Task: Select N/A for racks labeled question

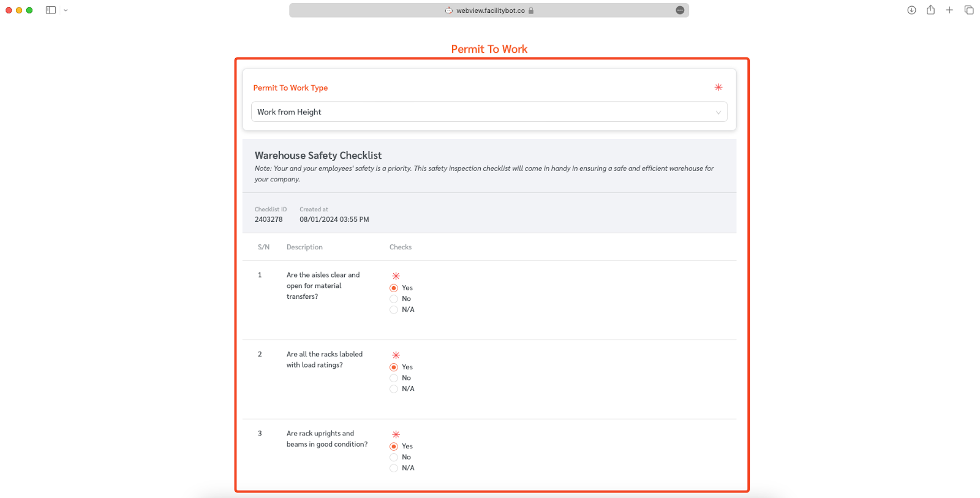Action: click(x=394, y=389)
